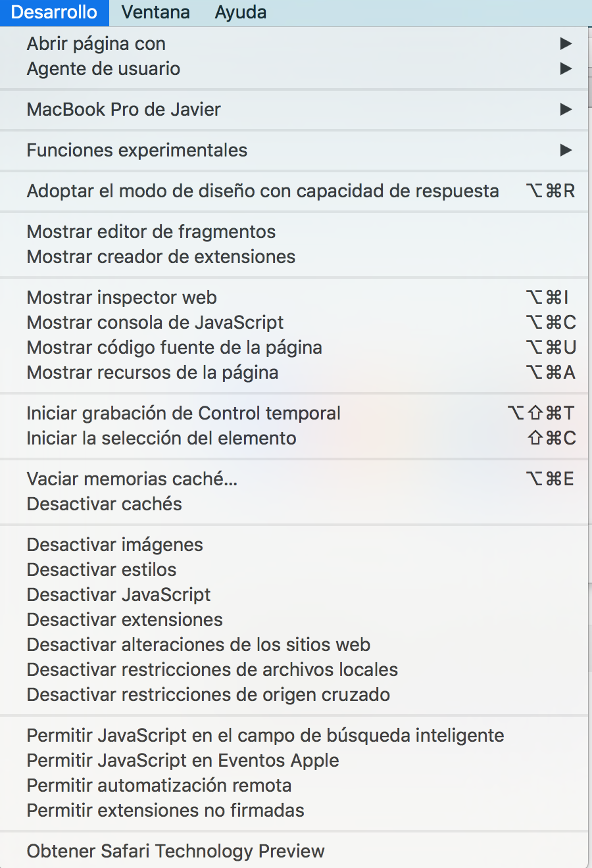Open "Mostrar creador de extensiones"

tap(160, 256)
